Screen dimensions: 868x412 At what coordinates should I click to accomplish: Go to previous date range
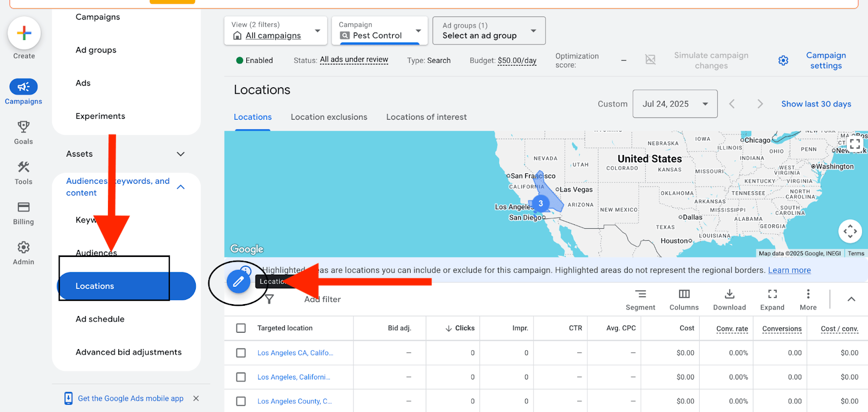point(732,104)
